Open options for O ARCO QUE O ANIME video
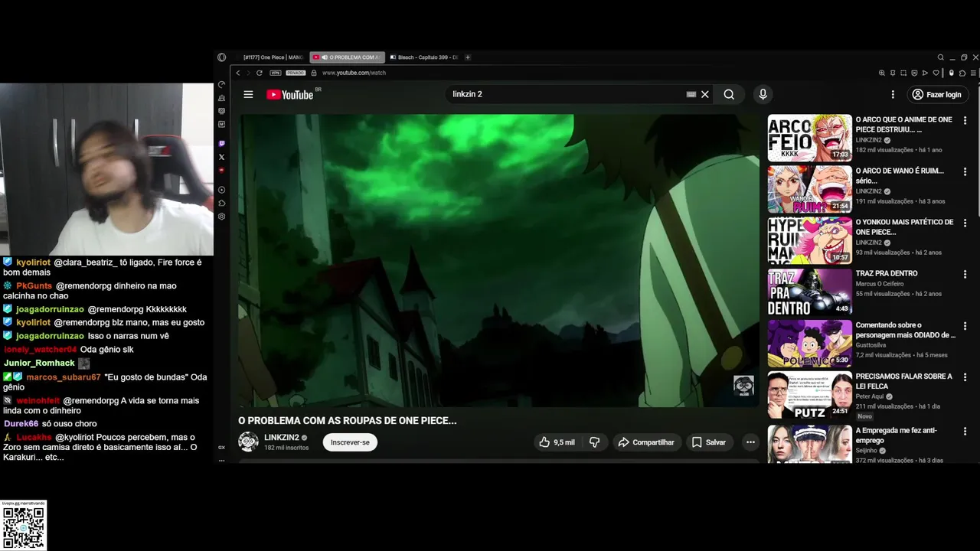Viewport: 980px width, 551px height. [x=965, y=121]
